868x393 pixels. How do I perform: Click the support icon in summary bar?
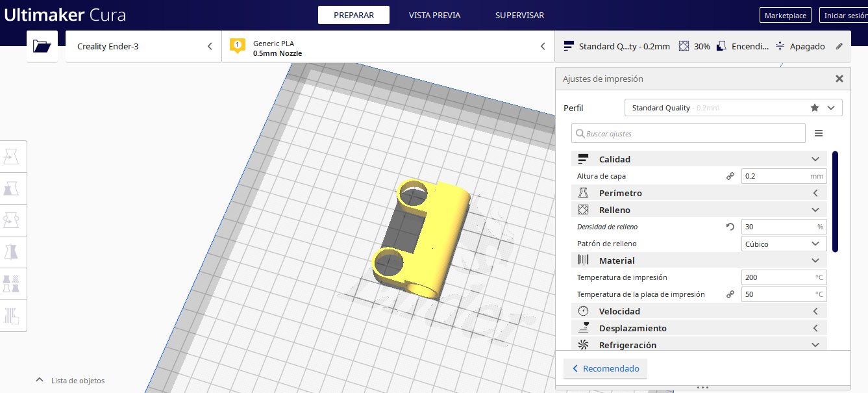[721, 46]
